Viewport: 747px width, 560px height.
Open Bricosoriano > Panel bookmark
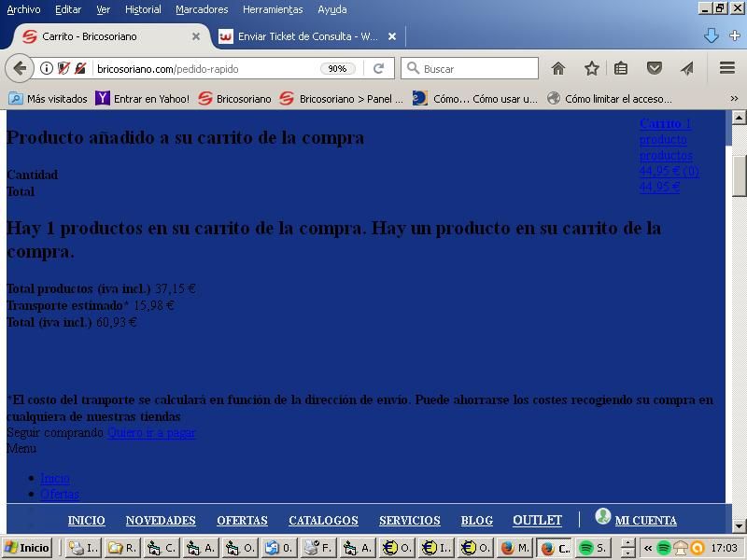[x=341, y=99]
